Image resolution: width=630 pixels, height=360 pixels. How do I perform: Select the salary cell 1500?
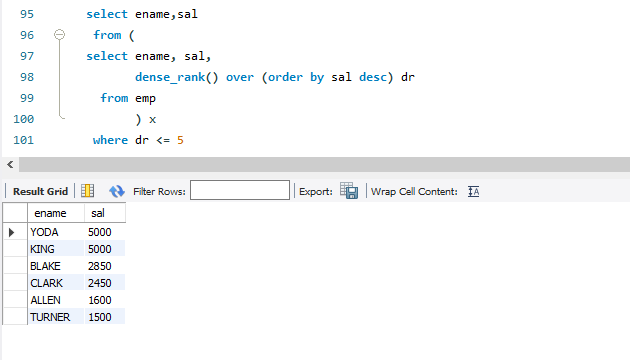click(105, 317)
